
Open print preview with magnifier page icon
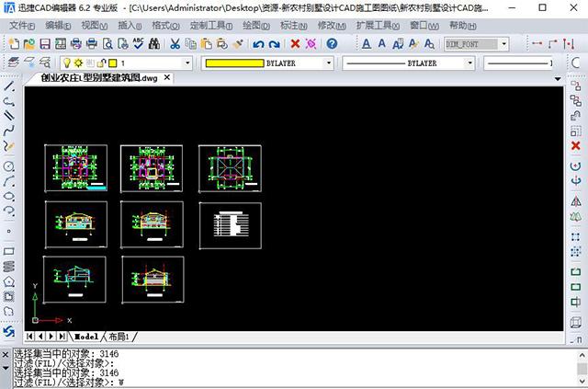coord(107,44)
